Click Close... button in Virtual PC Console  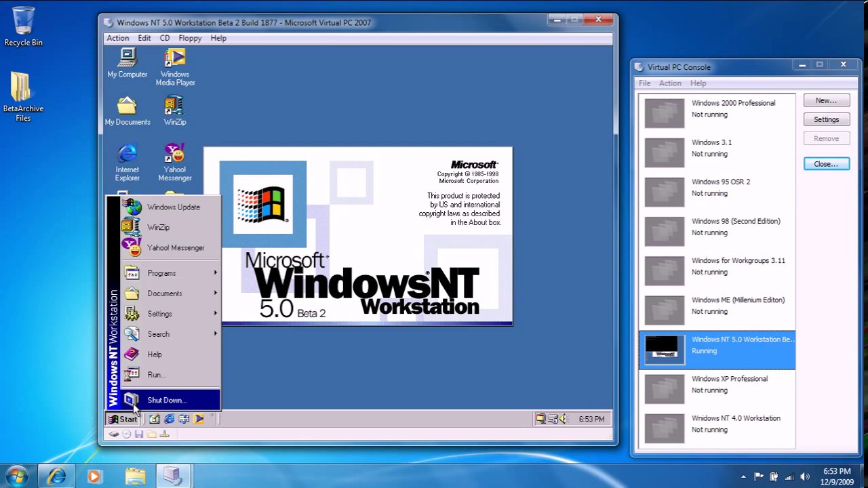(826, 164)
